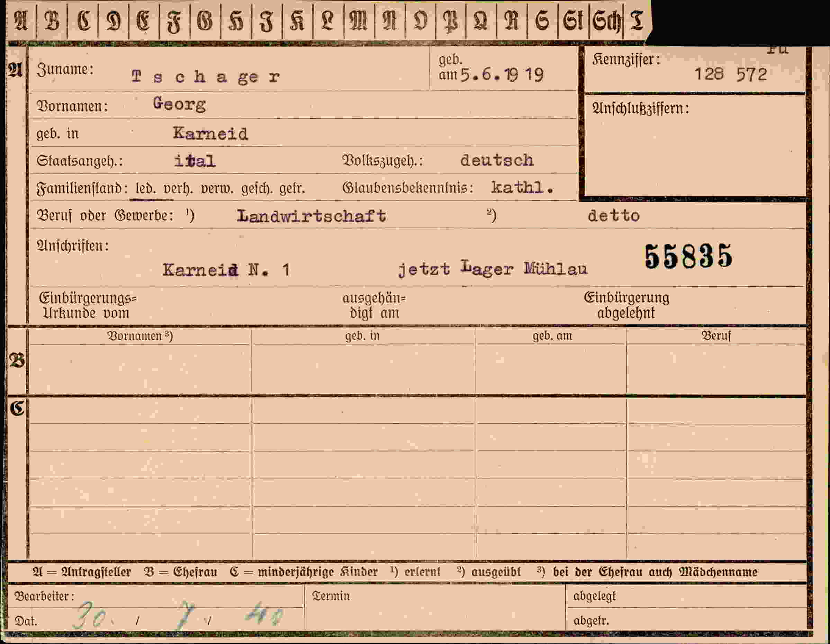Click the Kennziffer label

click(x=626, y=60)
